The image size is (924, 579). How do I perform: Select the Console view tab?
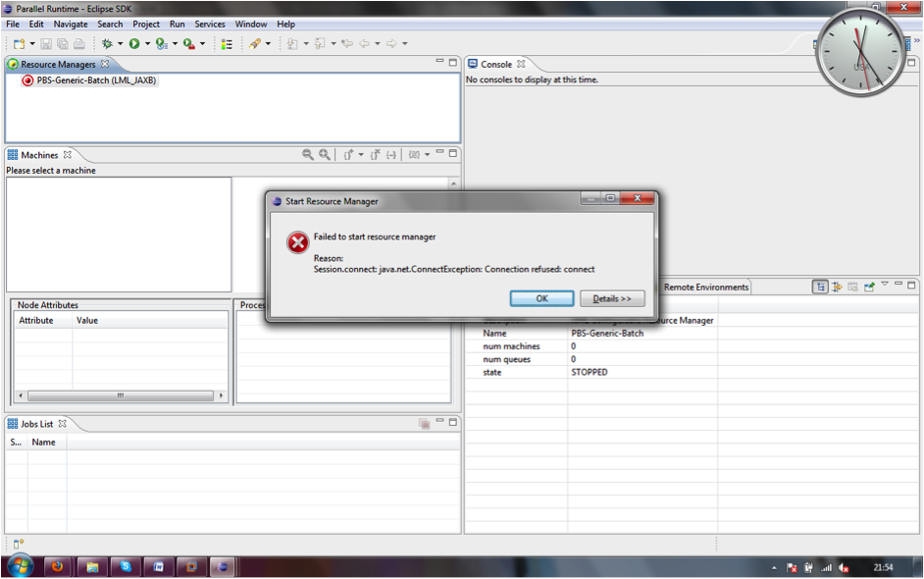496,64
